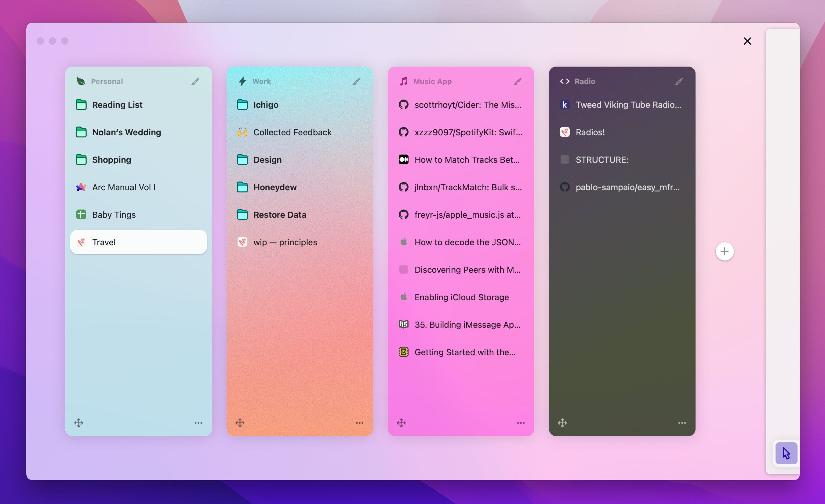Toggle the checkbox on Discovering Peers item
The width and height of the screenshot is (825, 504).
coord(403,270)
